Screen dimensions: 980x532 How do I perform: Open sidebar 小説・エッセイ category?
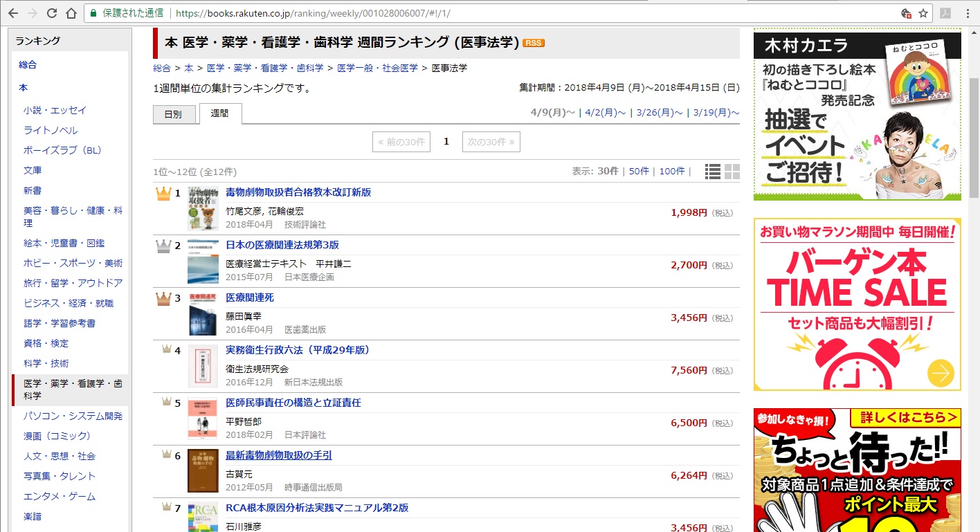click(55, 110)
